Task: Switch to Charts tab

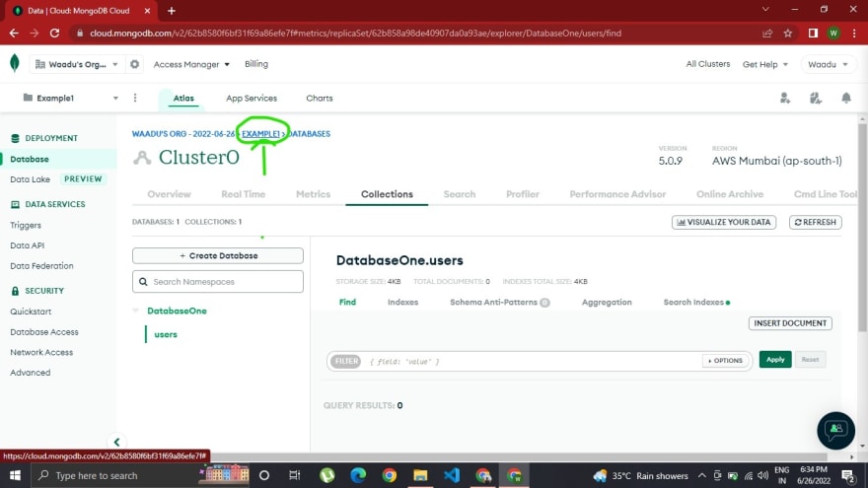Action: [x=320, y=98]
